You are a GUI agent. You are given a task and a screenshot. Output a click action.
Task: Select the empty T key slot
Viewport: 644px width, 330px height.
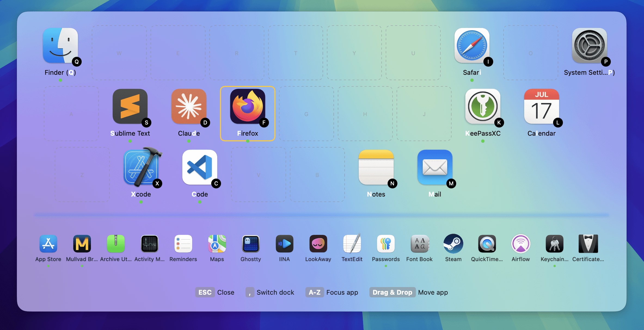point(296,53)
